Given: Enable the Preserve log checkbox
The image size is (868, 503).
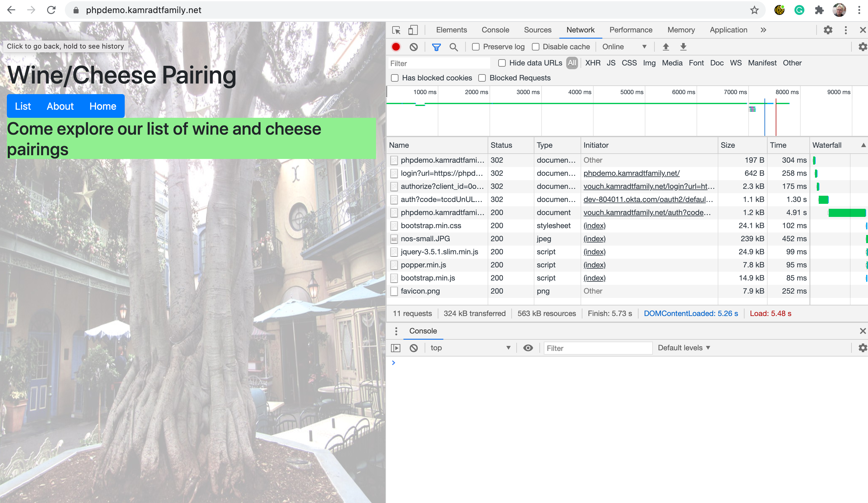Looking at the screenshot, I should point(476,47).
